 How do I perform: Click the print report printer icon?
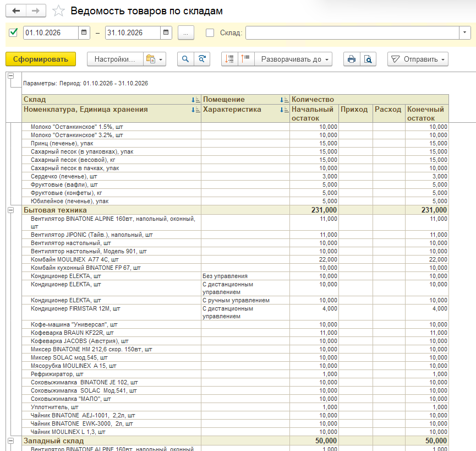coord(352,59)
